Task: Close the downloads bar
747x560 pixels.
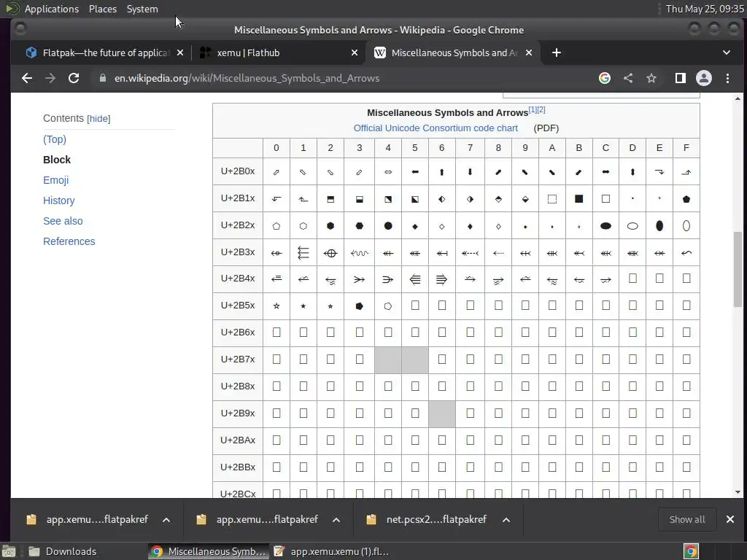Action: coord(729,519)
